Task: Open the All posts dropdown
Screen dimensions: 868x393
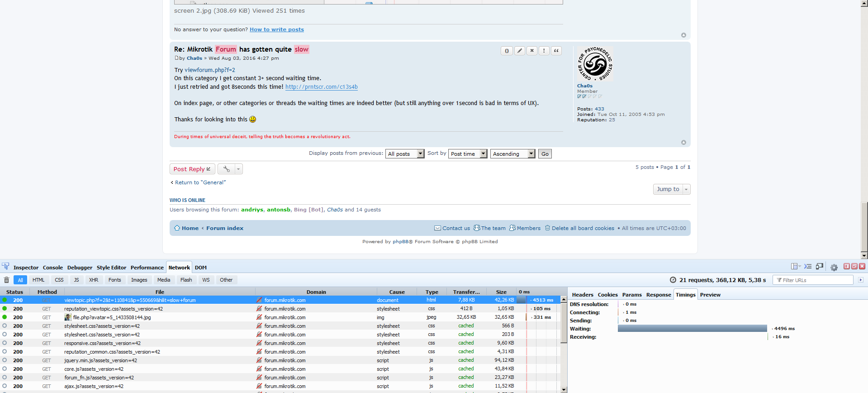Action: coord(405,154)
